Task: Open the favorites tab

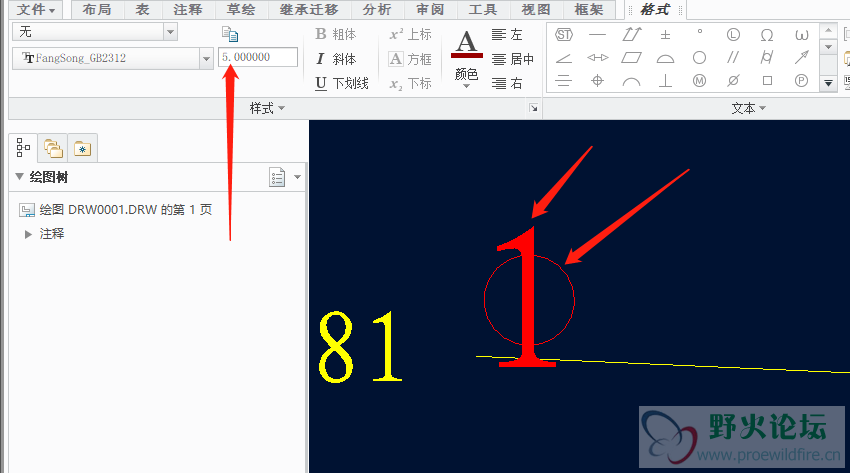Action: point(82,148)
